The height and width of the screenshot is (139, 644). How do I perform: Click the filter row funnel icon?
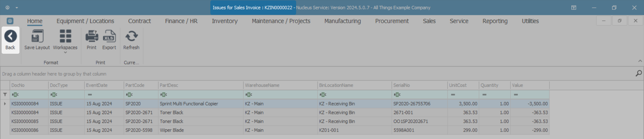pos(5,95)
